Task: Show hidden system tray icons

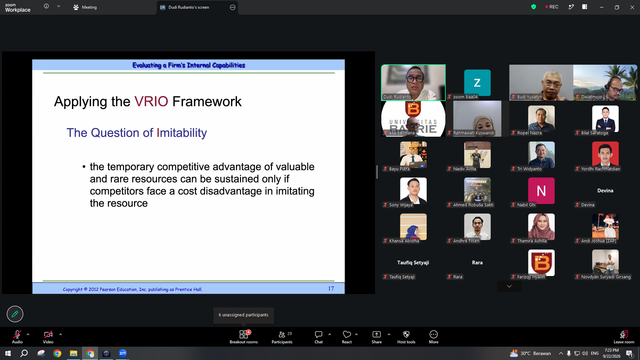Action: [561, 353]
